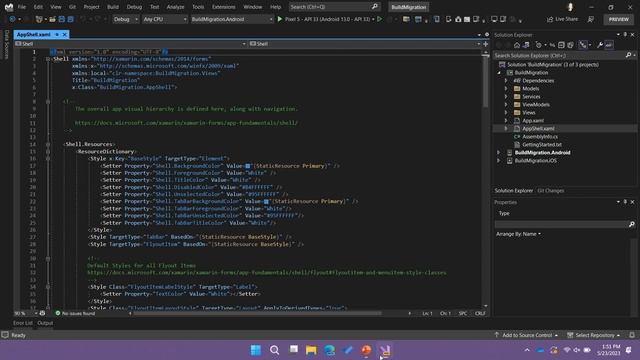
Task: Click the blue Primary color swatch on line 17
Action: click(248, 166)
